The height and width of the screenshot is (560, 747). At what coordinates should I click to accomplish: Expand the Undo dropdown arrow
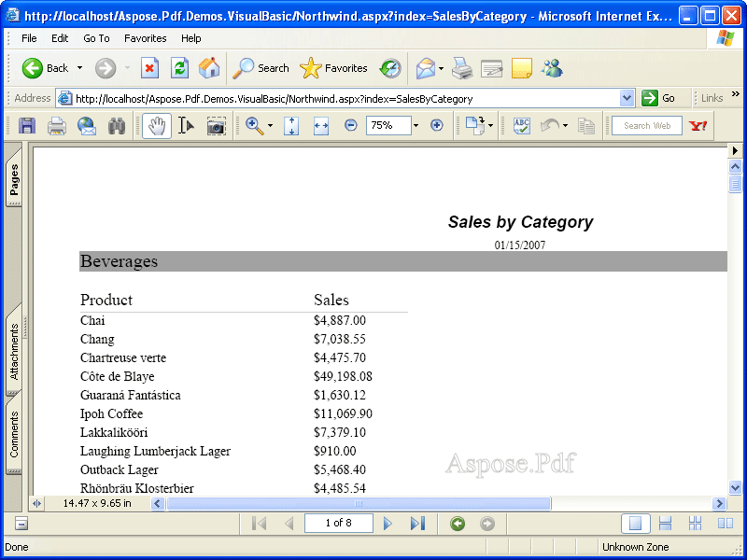pos(566,126)
